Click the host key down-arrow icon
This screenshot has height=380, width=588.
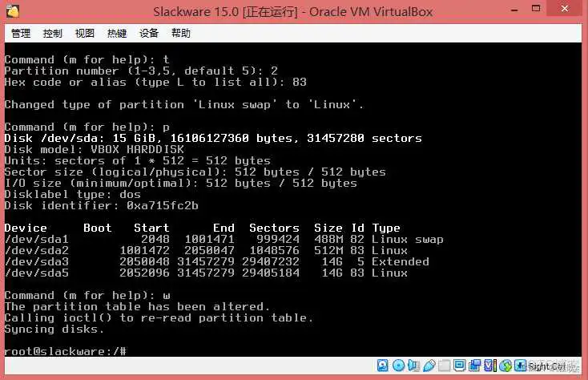pos(521,366)
